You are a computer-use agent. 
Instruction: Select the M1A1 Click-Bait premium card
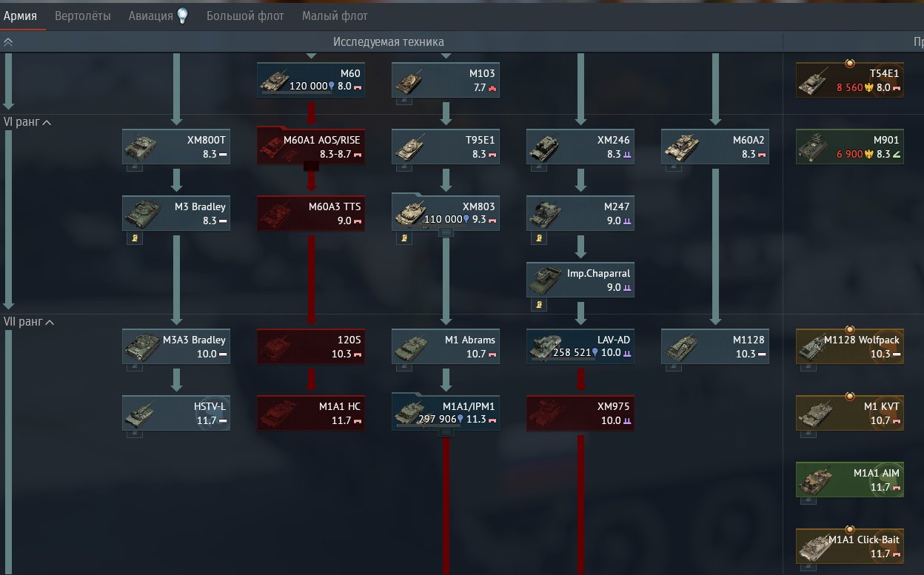coord(850,545)
